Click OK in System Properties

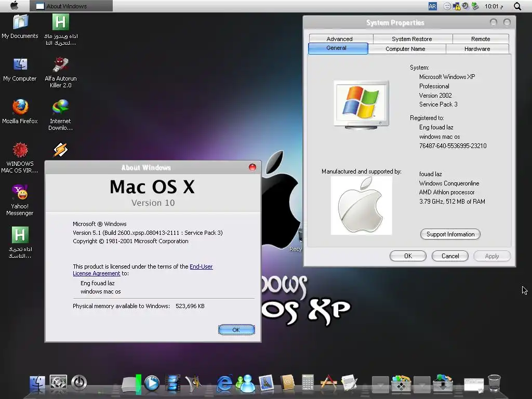click(408, 256)
